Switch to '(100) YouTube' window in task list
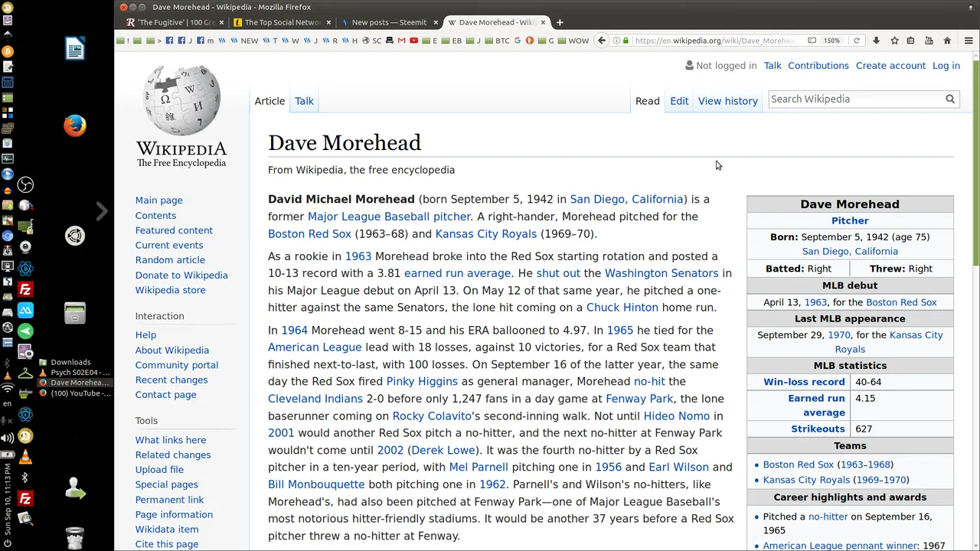Image resolution: width=980 pixels, height=551 pixels. (74, 393)
